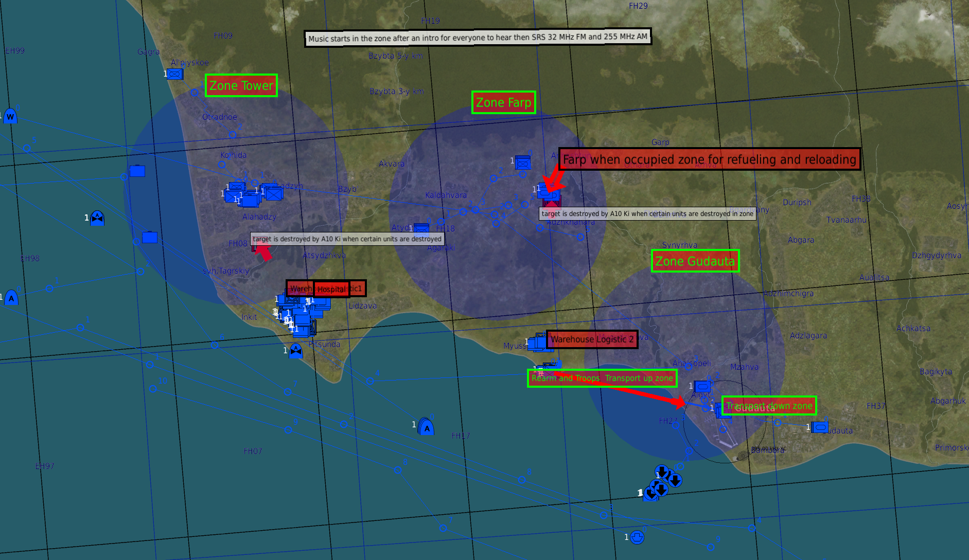Select the rightmost down-arrow icon off Gudauta coast
This screenshot has width=969, height=560.
[675, 480]
